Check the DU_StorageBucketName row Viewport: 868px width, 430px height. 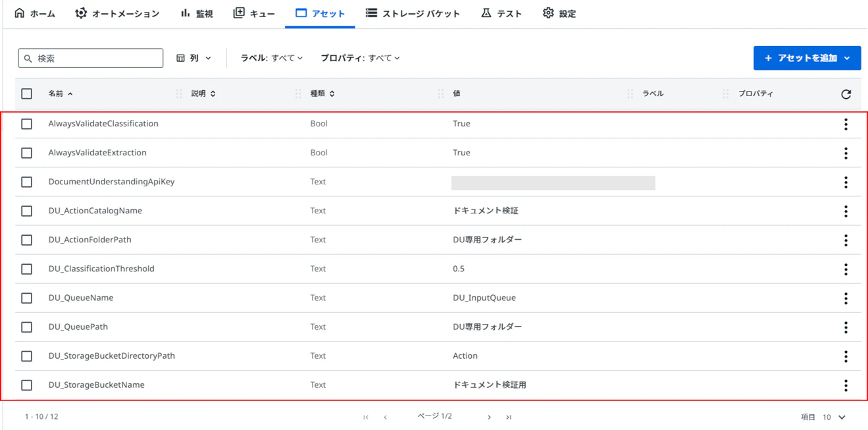pyautogui.click(x=26, y=385)
